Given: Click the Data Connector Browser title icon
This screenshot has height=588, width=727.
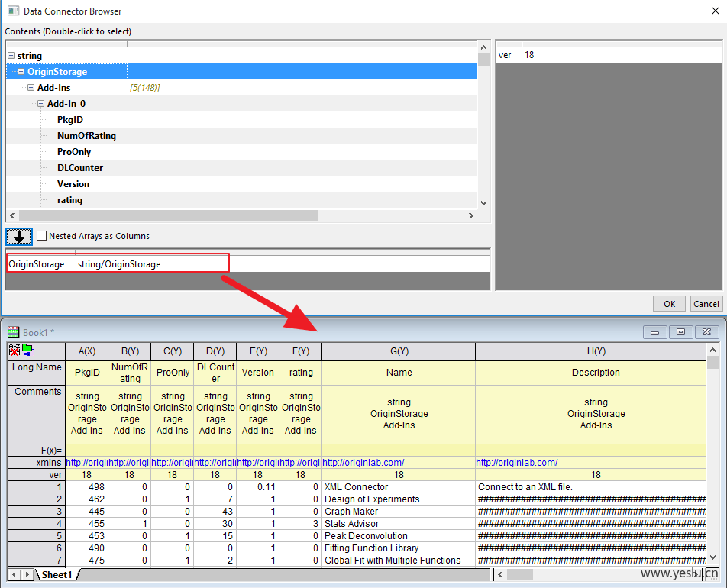Looking at the screenshot, I should [x=13, y=11].
